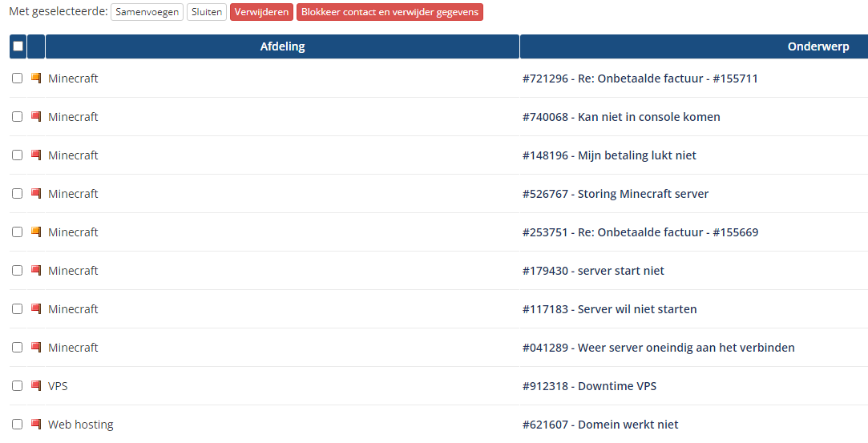Click the red flag in the Web hosting row

click(36, 425)
